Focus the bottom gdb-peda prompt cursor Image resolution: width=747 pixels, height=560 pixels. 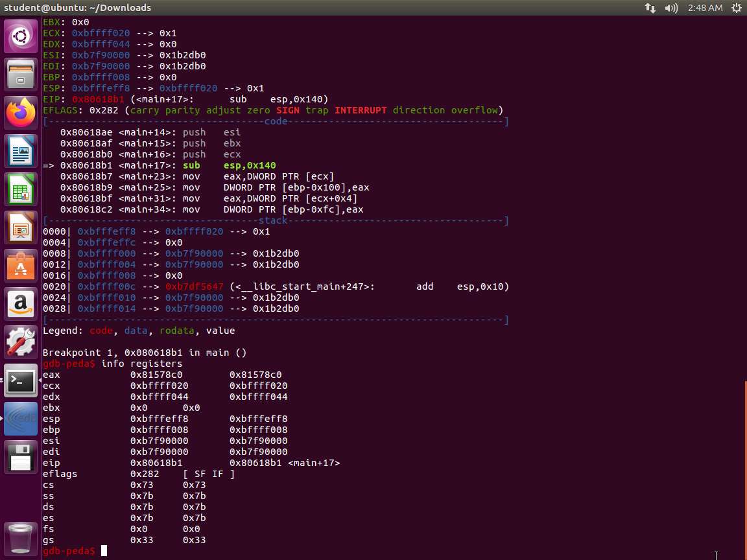104,551
